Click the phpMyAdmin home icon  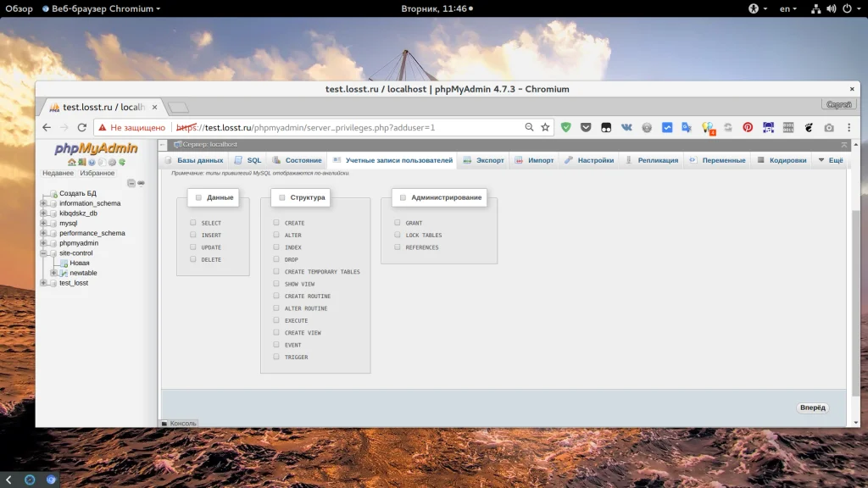(72, 162)
